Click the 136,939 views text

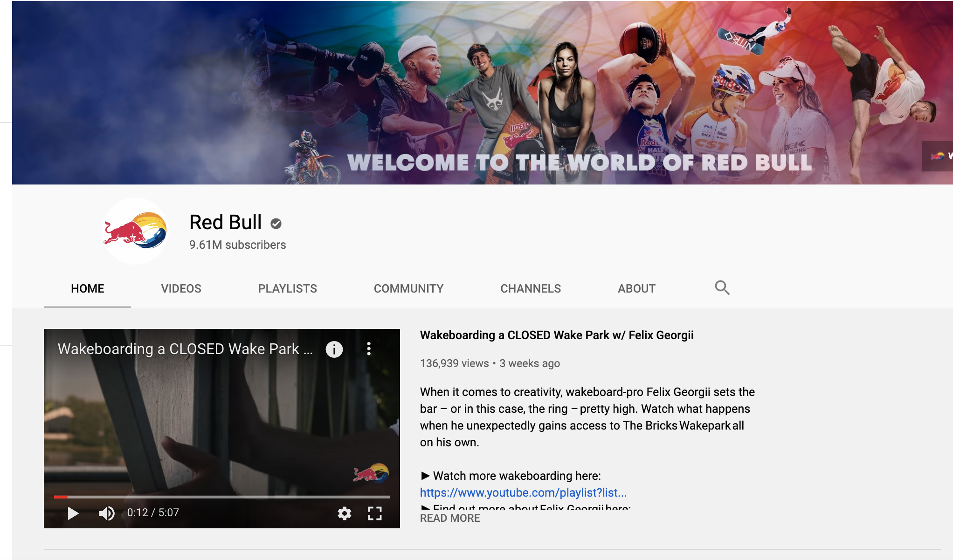click(454, 363)
